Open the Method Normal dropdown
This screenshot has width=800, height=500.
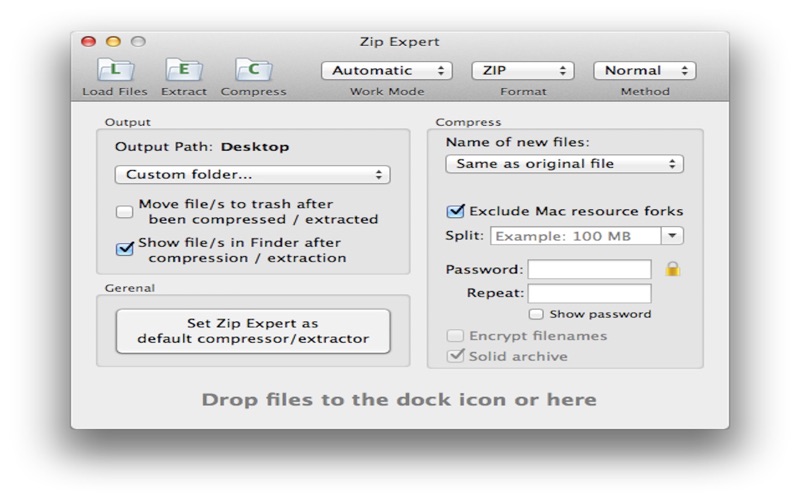click(x=645, y=70)
